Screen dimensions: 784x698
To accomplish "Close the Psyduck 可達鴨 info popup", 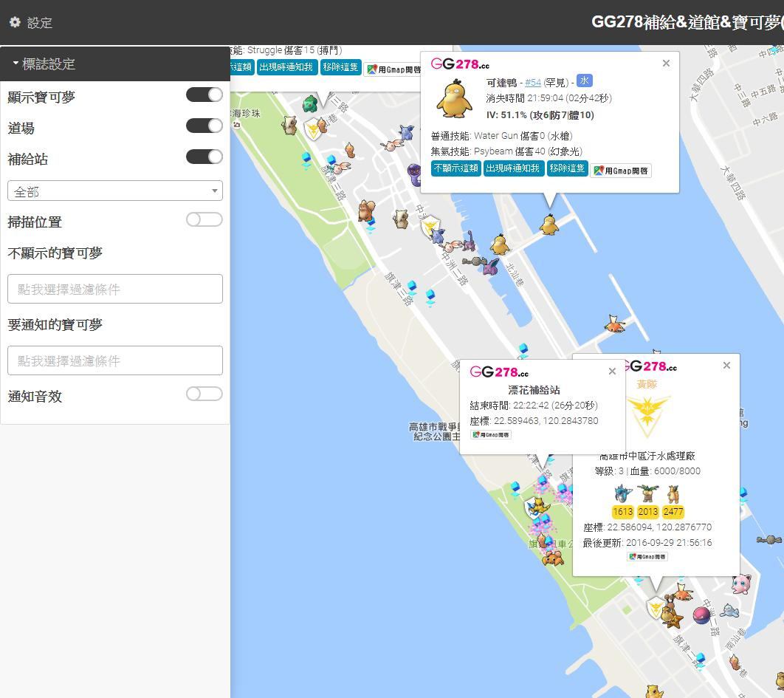I will coord(666,63).
